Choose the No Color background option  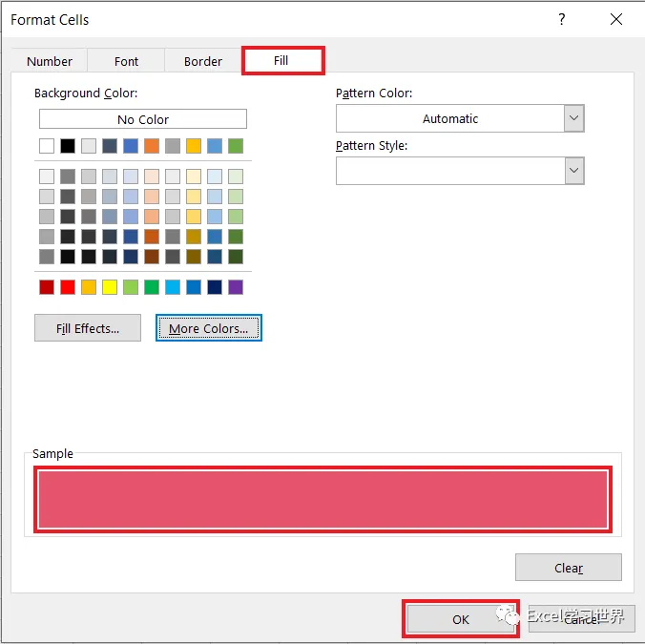tap(143, 119)
